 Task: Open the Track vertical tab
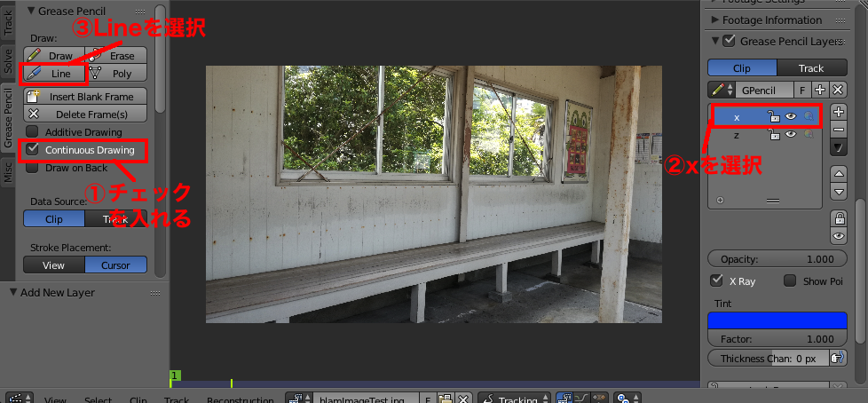click(x=8, y=22)
